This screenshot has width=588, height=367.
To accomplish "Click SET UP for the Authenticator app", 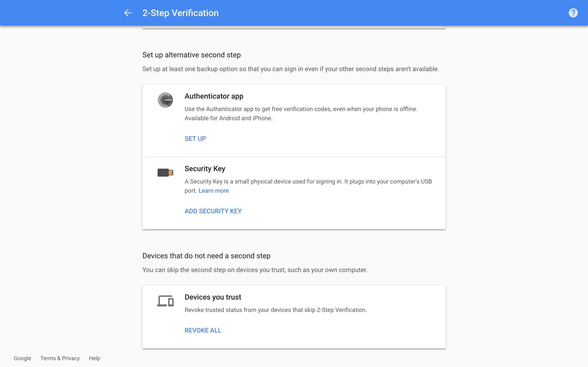I will (x=195, y=138).
